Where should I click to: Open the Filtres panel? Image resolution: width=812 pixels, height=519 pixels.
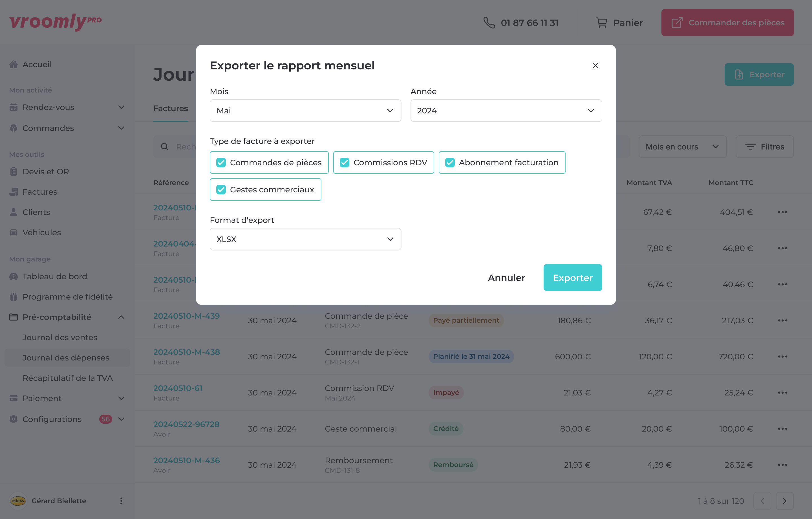pos(765,147)
